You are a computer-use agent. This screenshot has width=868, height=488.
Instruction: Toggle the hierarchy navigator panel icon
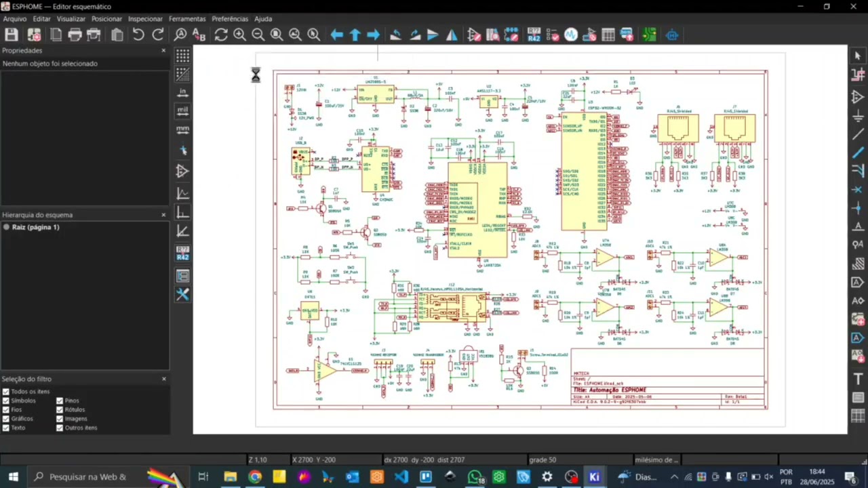pos(182,276)
